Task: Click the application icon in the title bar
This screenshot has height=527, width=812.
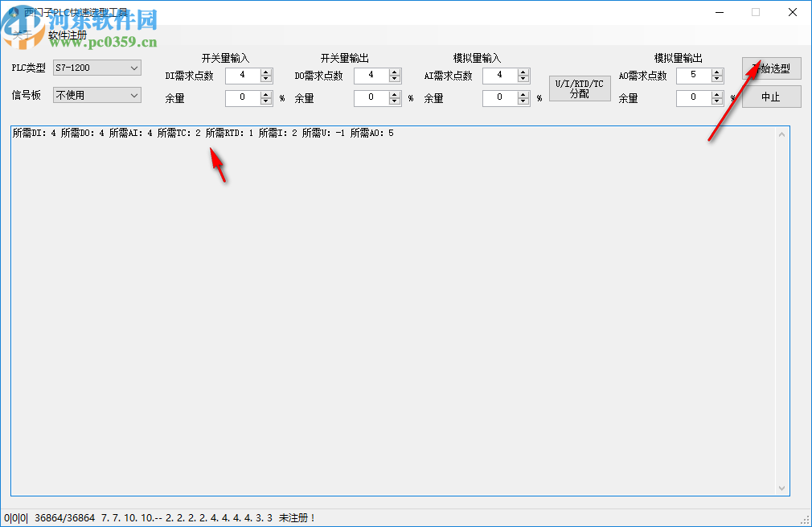Action: click(x=14, y=11)
